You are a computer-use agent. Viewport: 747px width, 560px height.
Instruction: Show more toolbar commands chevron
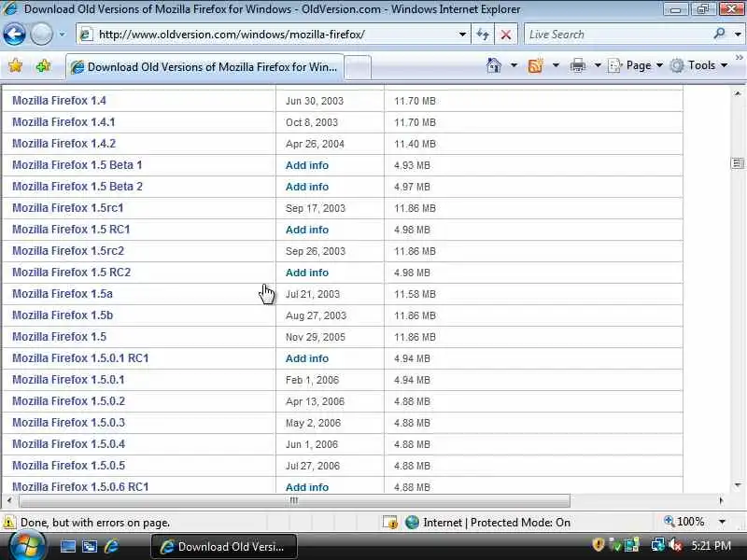click(739, 58)
